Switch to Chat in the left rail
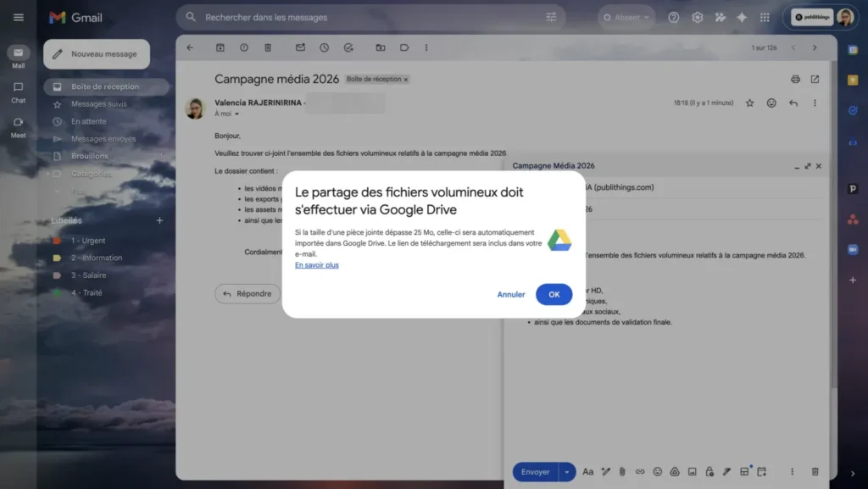Image resolution: width=868 pixels, height=489 pixels. pyautogui.click(x=19, y=92)
